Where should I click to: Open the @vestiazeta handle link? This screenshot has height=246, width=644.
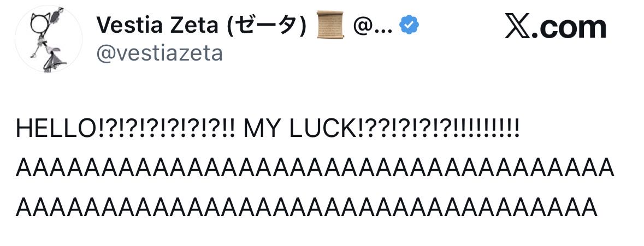(x=159, y=53)
